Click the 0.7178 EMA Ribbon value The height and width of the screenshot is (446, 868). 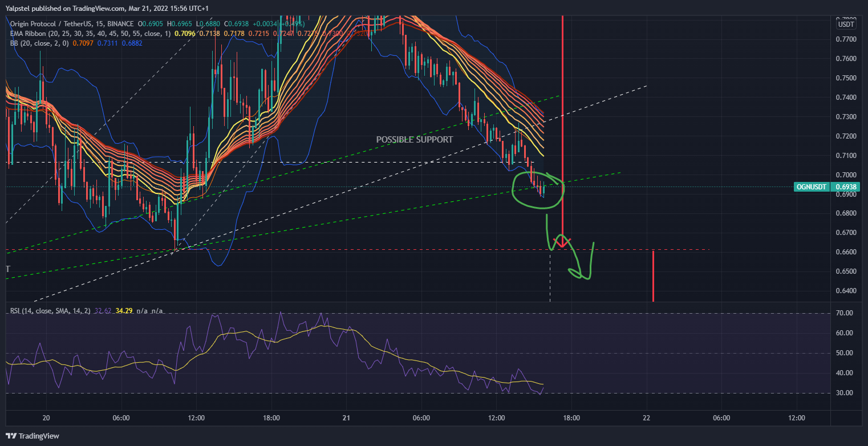point(234,34)
